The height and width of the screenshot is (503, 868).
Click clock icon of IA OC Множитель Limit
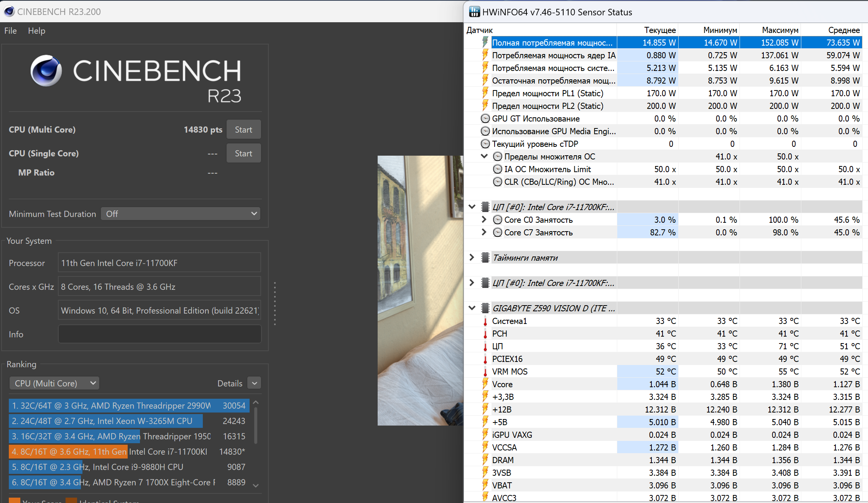point(497,169)
